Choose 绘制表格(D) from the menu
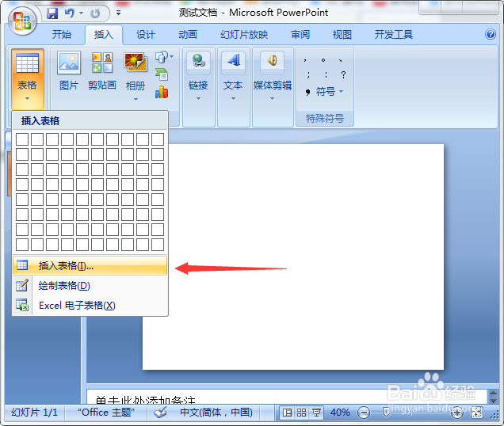The width and height of the screenshot is (504, 426). click(90, 286)
